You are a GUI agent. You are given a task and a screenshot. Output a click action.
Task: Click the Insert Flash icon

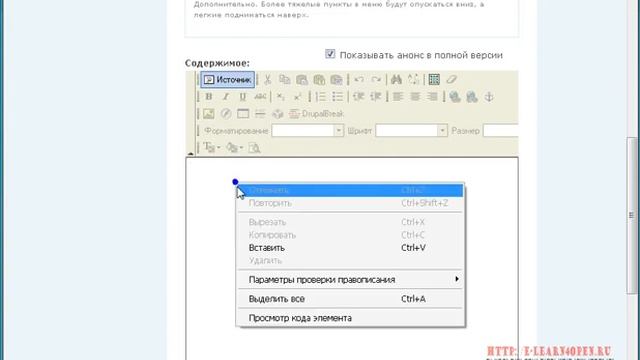[226, 114]
